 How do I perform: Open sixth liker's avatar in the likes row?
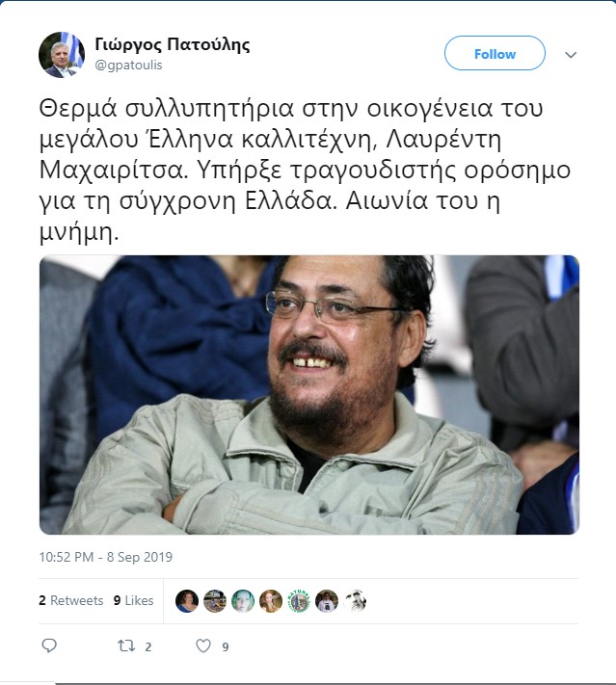tap(327, 600)
